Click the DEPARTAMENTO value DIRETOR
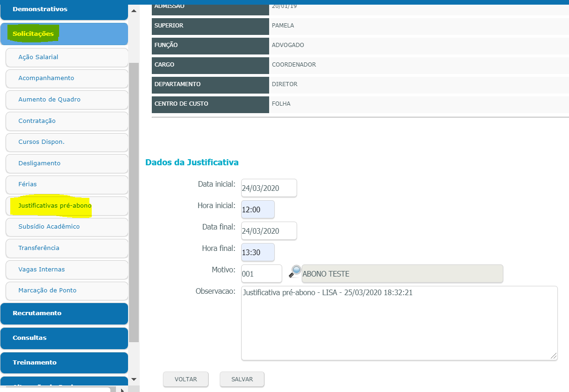 click(284, 84)
